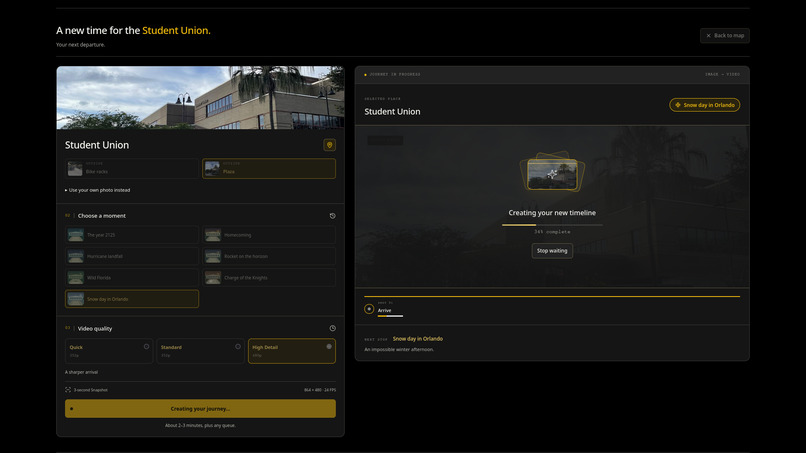The image size is (806, 453).
Task: Pick The year 2125 moment
Action: tap(132, 235)
